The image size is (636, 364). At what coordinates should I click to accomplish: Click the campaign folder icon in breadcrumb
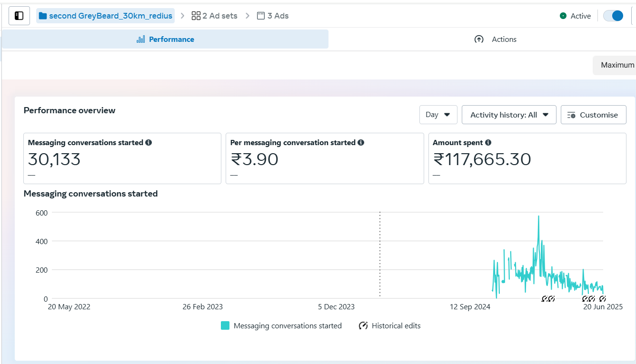coord(43,16)
